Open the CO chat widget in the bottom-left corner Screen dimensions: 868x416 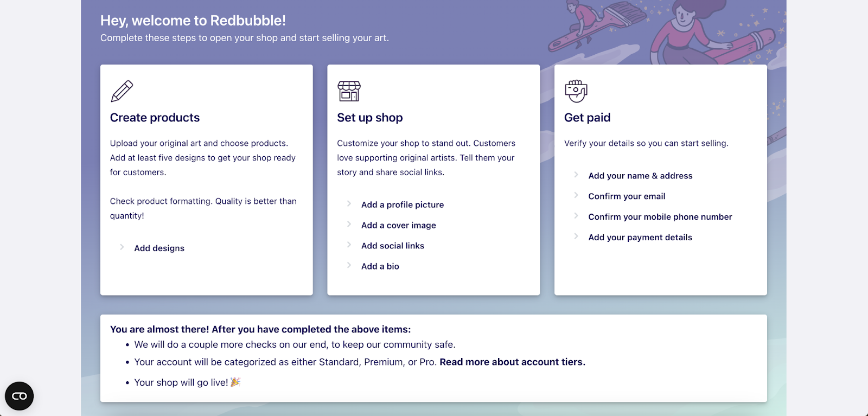tap(19, 396)
